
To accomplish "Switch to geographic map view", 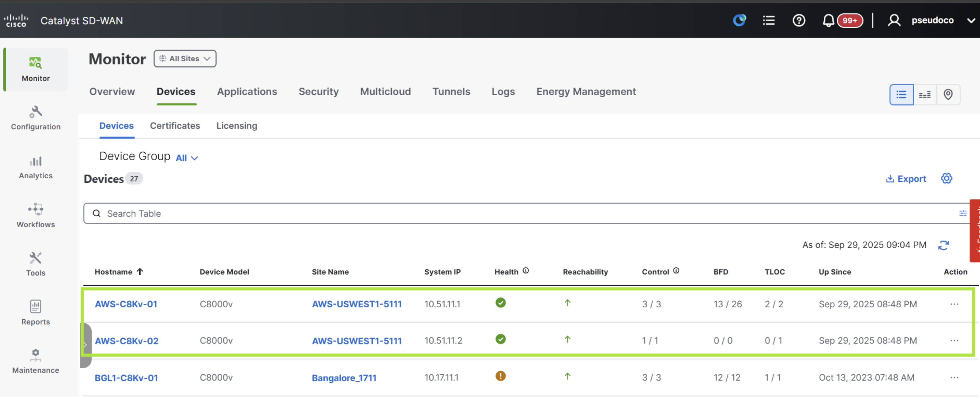I will 948,95.
